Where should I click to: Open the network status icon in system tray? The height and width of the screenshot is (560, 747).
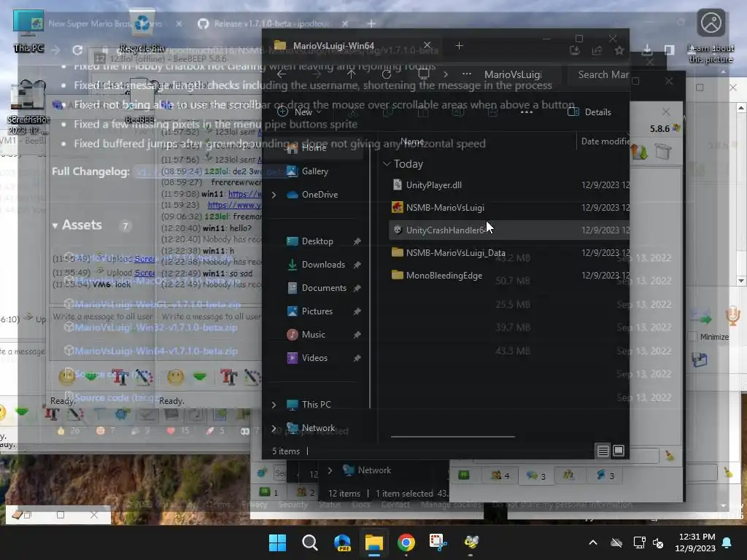639,542
